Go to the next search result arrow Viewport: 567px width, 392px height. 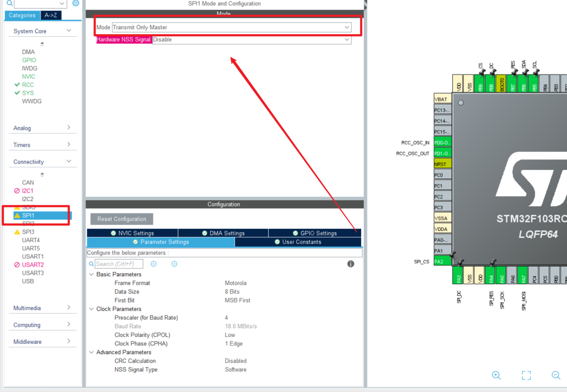pos(174,264)
